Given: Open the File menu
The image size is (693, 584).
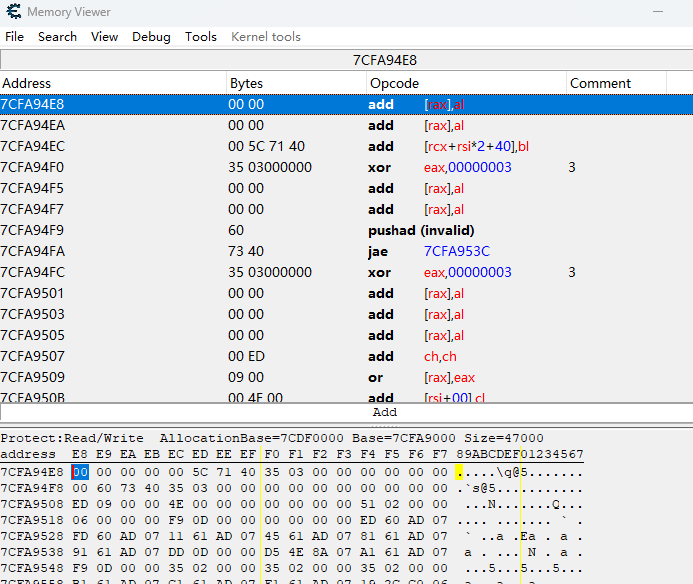Looking at the screenshot, I should point(15,37).
